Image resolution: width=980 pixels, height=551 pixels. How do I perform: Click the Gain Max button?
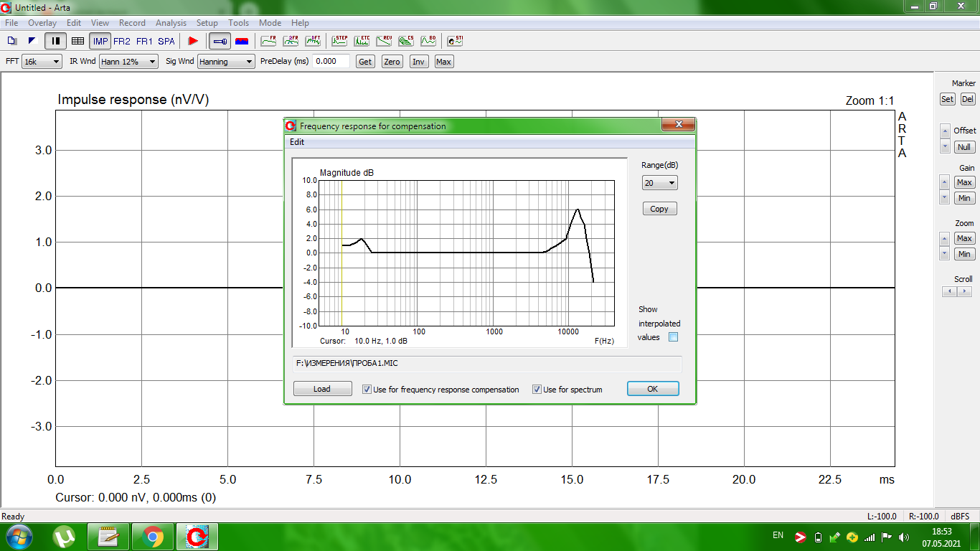coord(964,182)
